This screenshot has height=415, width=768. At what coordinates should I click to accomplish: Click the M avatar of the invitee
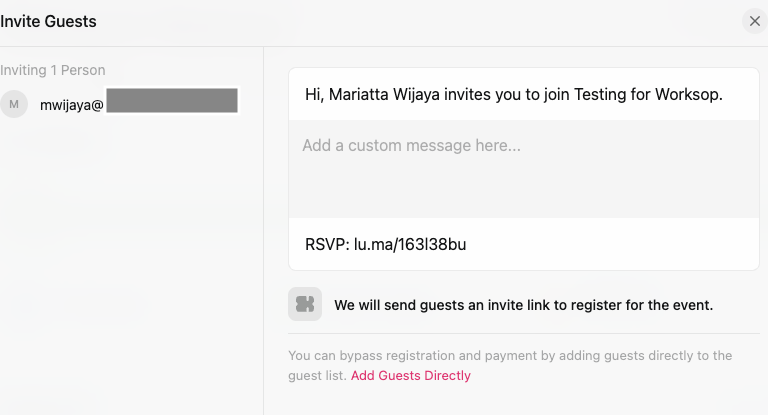coord(14,104)
